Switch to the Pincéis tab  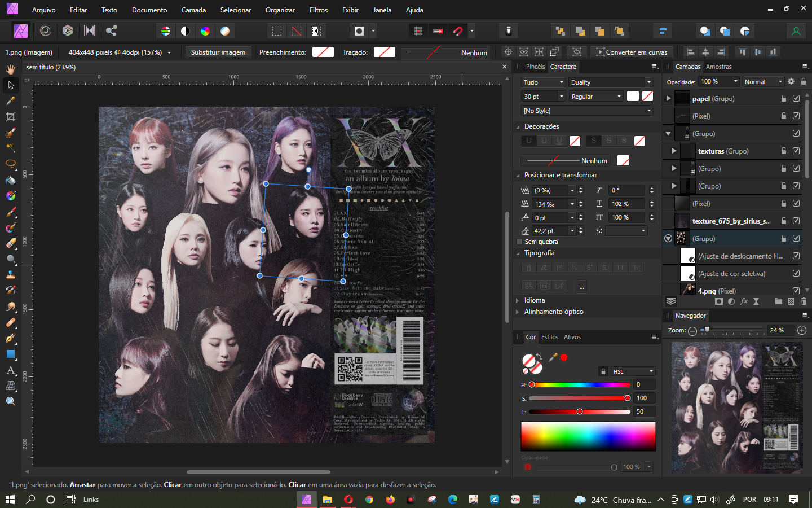tap(535, 67)
